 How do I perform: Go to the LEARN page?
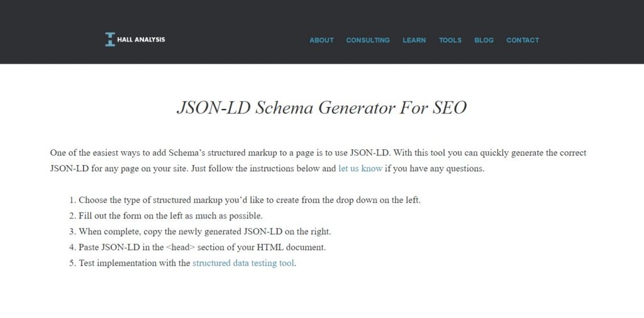(x=414, y=40)
